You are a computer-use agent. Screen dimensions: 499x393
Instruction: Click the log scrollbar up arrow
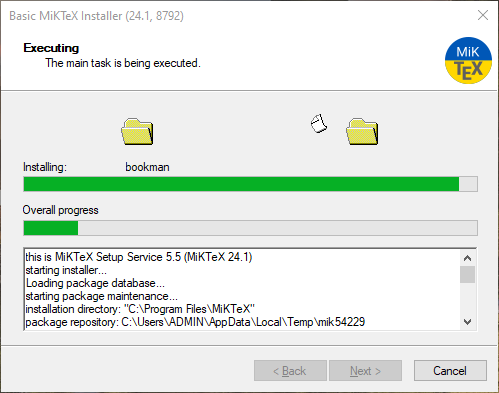(x=467, y=258)
